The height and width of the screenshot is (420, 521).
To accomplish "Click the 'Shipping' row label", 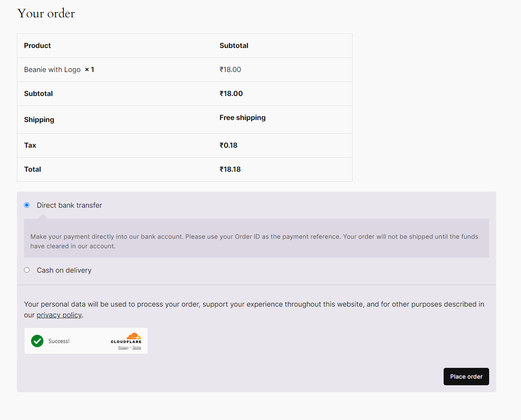I will [39, 120].
